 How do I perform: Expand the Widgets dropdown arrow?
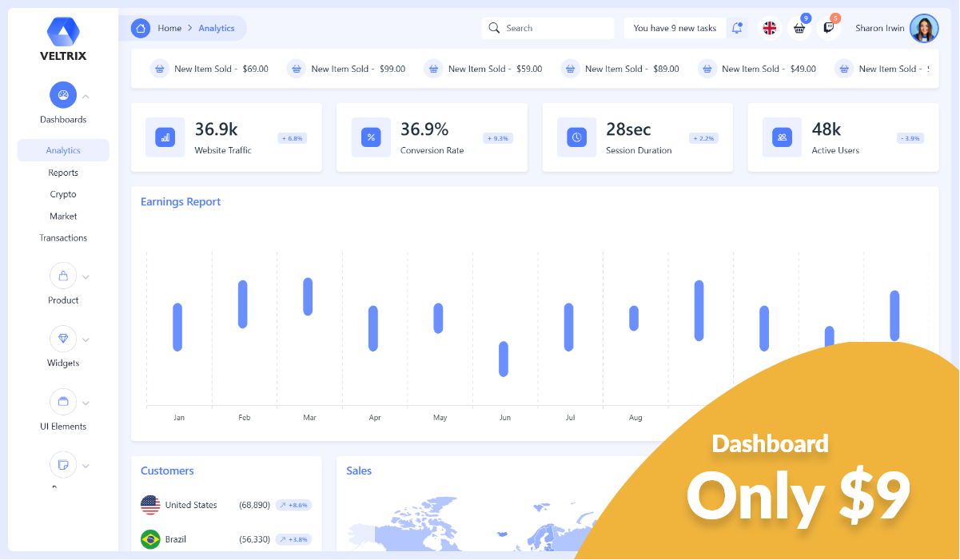click(x=86, y=338)
